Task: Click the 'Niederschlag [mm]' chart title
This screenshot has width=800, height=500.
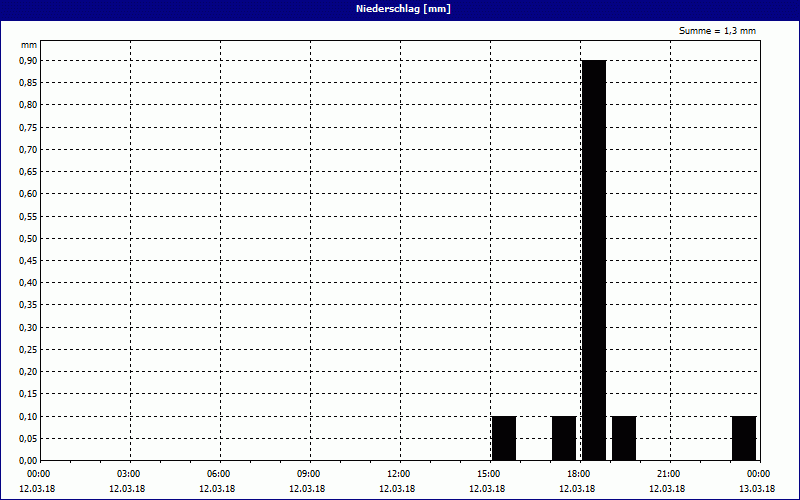Action: click(x=399, y=9)
